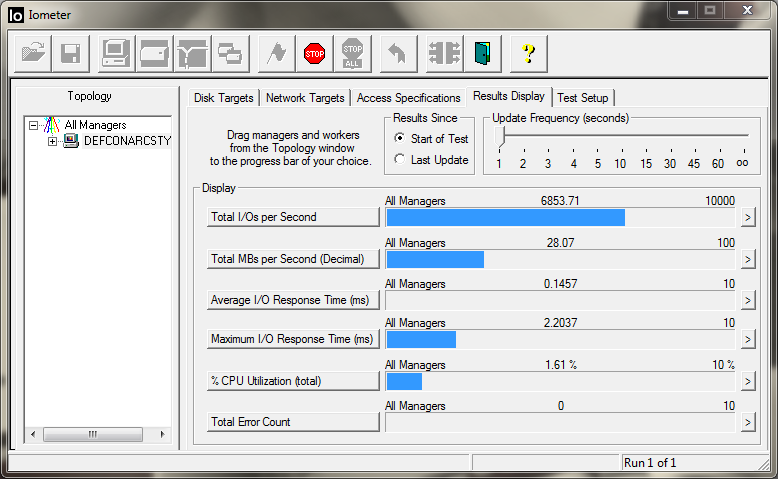Click the Start New Manager computer icon
This screenshot has width=778, height=479.
(116, 53)
